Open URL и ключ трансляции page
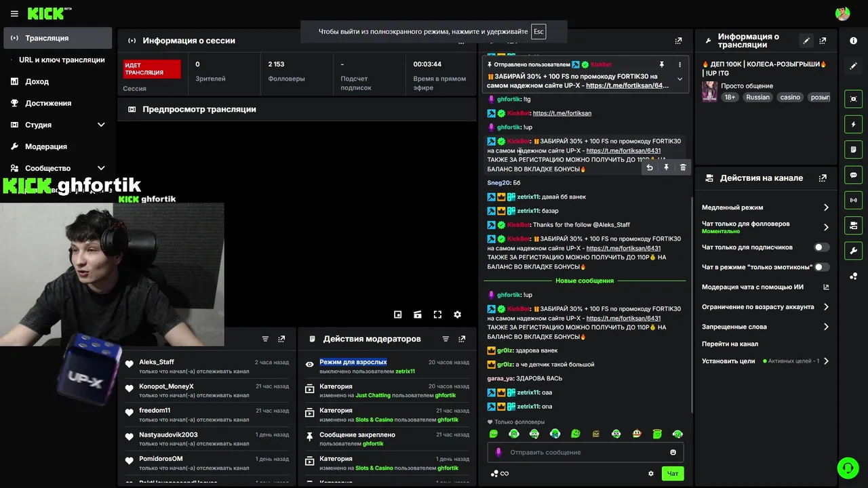 tap(62, 60)
